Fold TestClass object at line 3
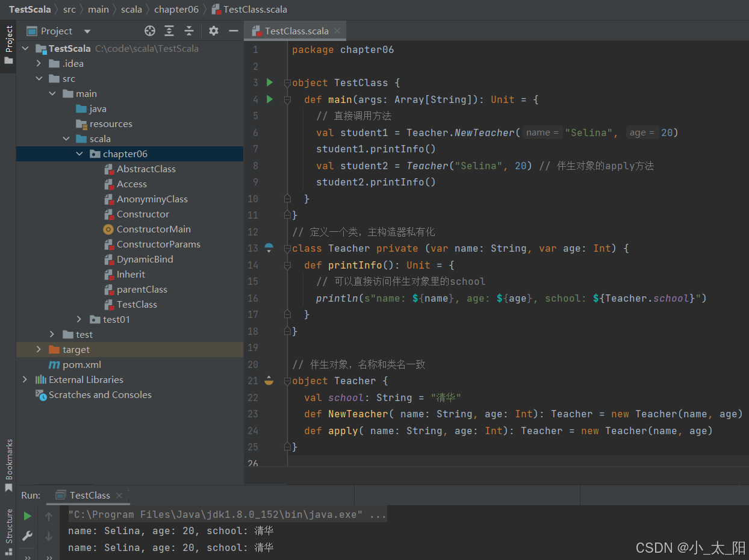 287,82
